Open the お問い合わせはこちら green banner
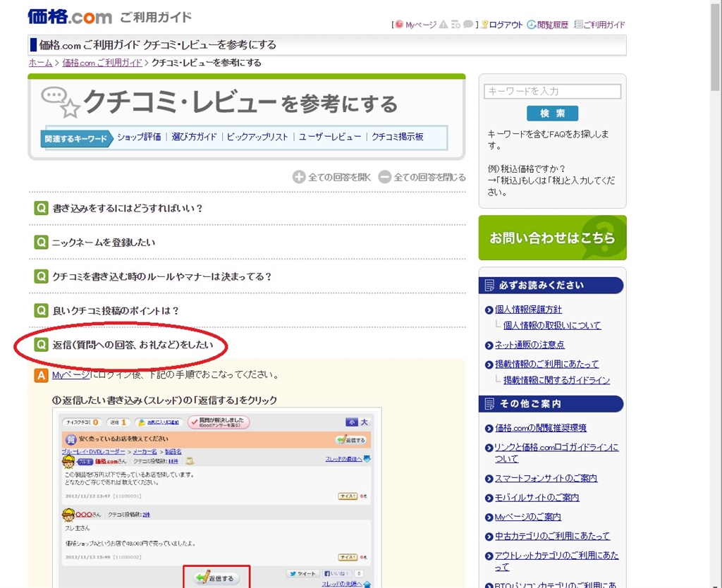 (x=552, y=238)
